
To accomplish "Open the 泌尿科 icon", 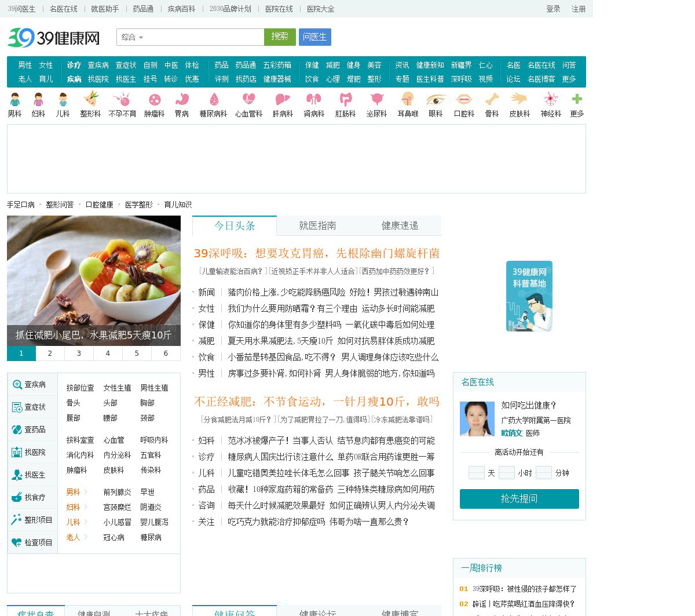I will tap(377, 99).
